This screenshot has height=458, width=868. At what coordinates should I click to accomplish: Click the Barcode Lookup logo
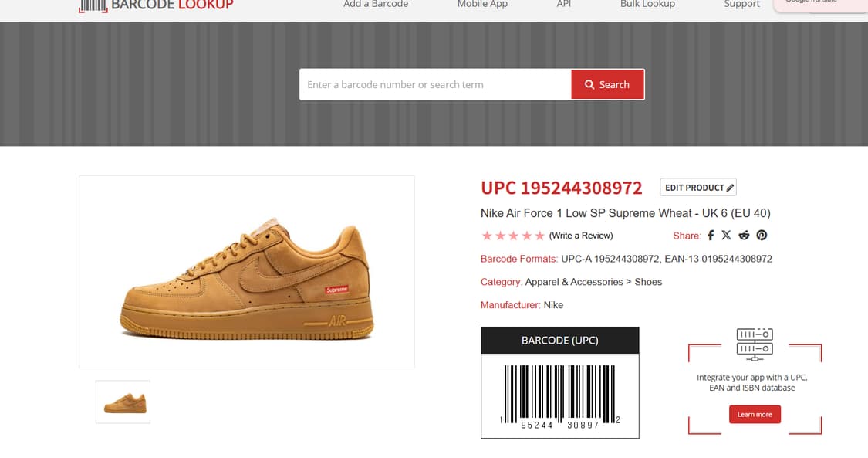156,5
